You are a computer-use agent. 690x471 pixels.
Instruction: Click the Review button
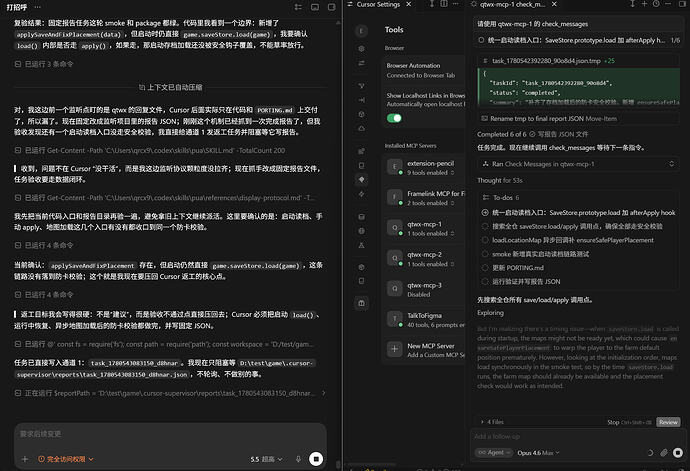668,422
